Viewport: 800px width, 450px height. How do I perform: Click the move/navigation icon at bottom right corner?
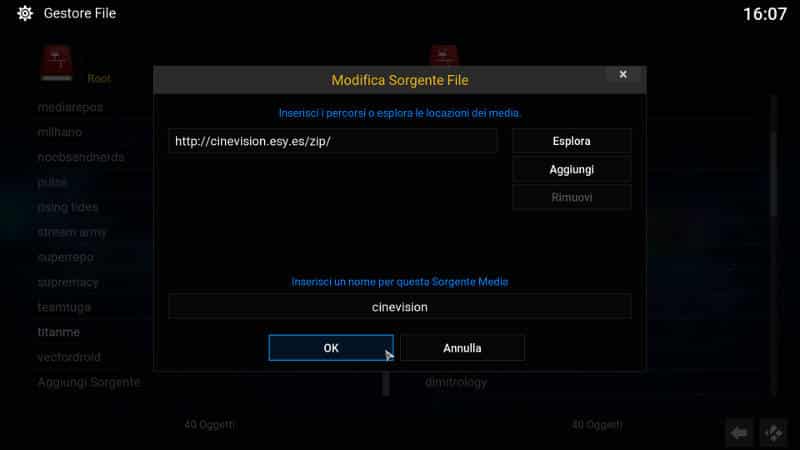(x=773, y=433)
